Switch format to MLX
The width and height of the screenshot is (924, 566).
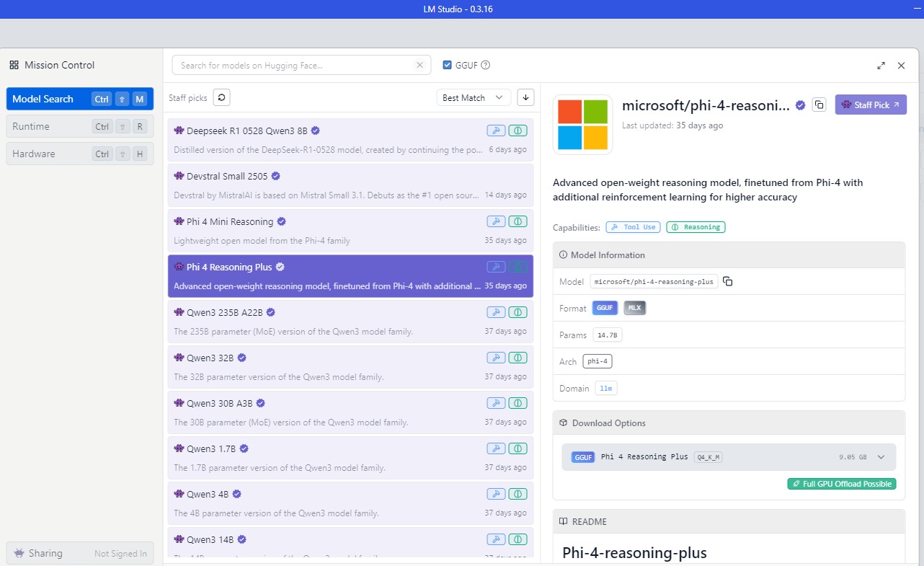tap(635, 308)
